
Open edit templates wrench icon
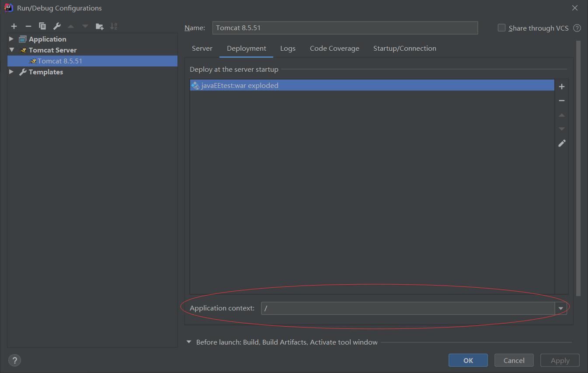click(x=57, y=26)
